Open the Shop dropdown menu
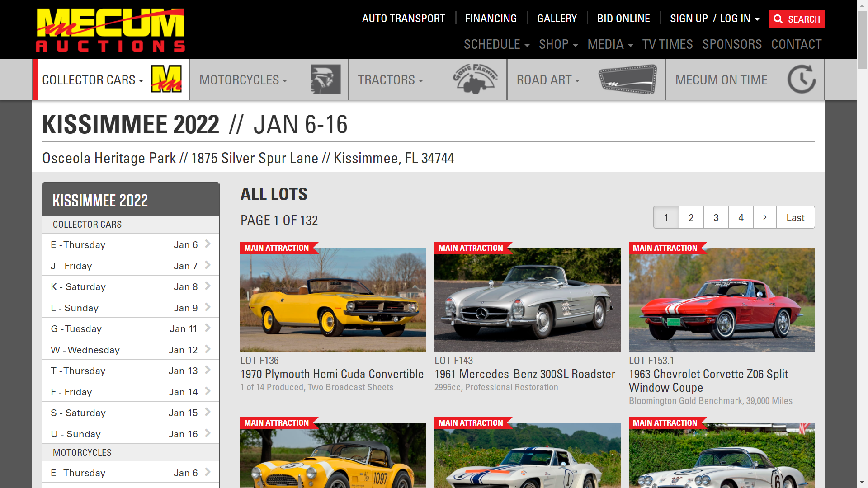 pyautogui.click(x=558, y=44)
